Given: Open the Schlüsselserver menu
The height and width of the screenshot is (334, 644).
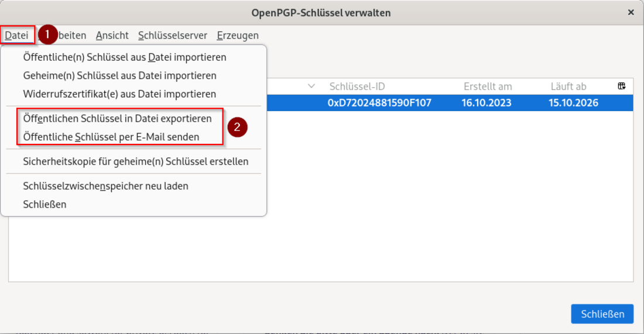Looking at the screenshot, I should tap(173, 36).
